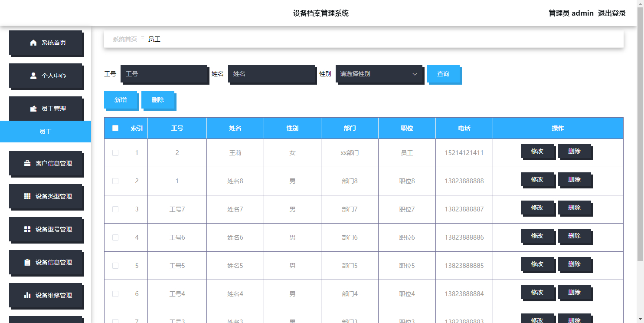This screenshot has height=323, width=644.
Task: Click the 部门 column header
Action: (350, 128)
